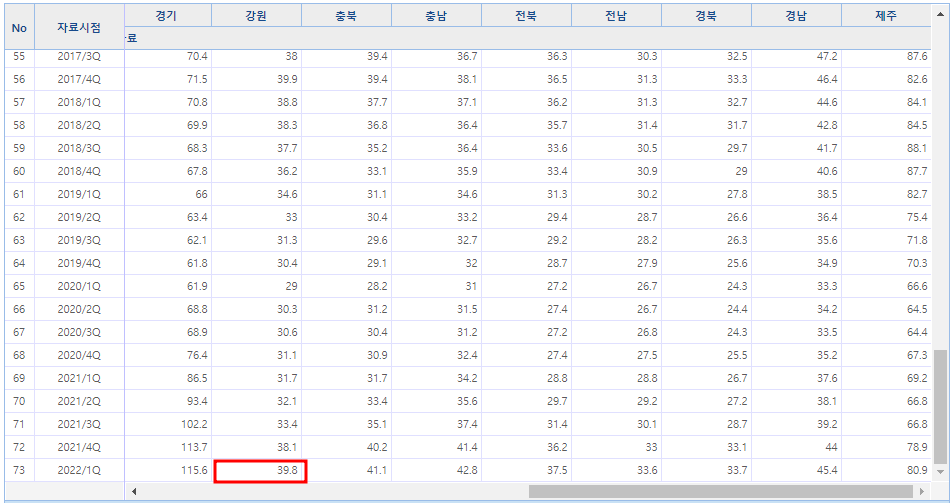The width and height of the screenshot is (950, 503).
Task: Click 제주 value 88.1 in 2018/3Q
Action: [886, 148]
